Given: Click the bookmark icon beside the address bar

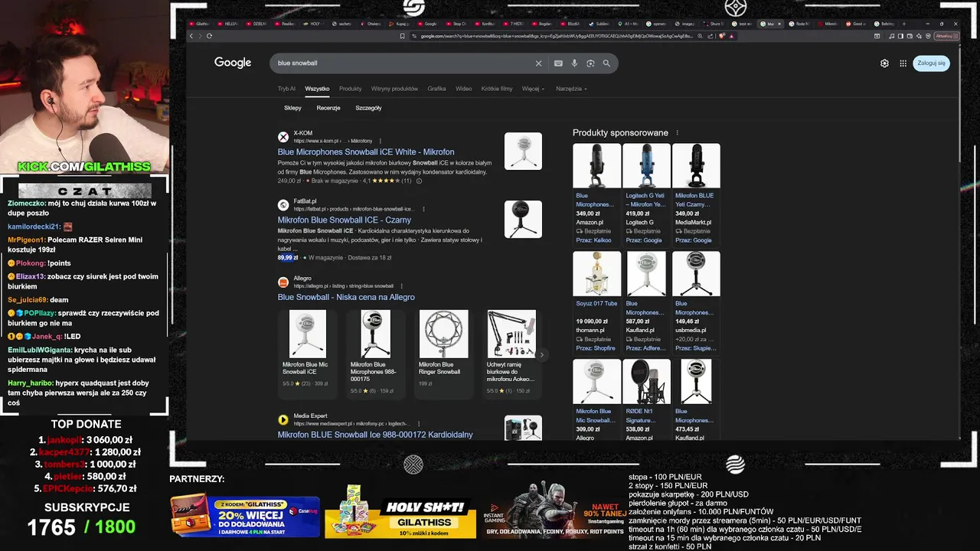Looking at the screenshot, I should point(402,36).
